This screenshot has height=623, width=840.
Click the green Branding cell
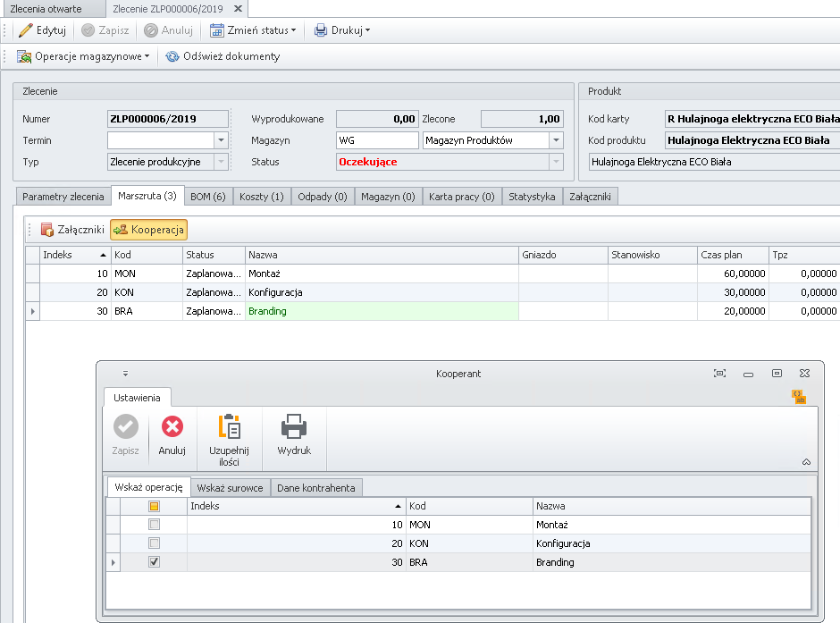(x=382, y=311)
